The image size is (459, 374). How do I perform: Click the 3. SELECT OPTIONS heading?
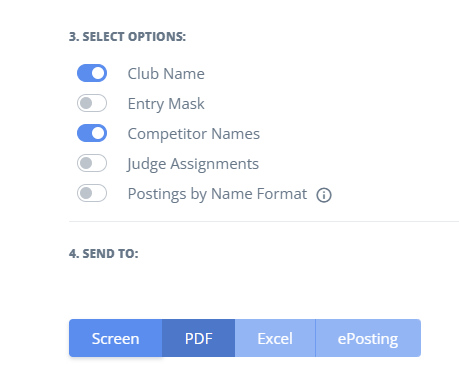tap(127, 37)
